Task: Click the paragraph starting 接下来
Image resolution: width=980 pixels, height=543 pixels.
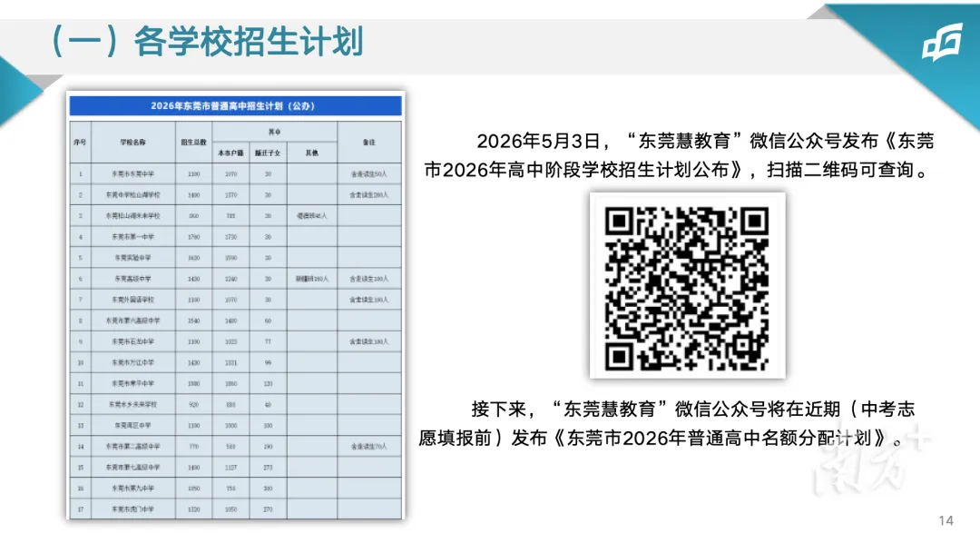Action: (x=666, y=423)
